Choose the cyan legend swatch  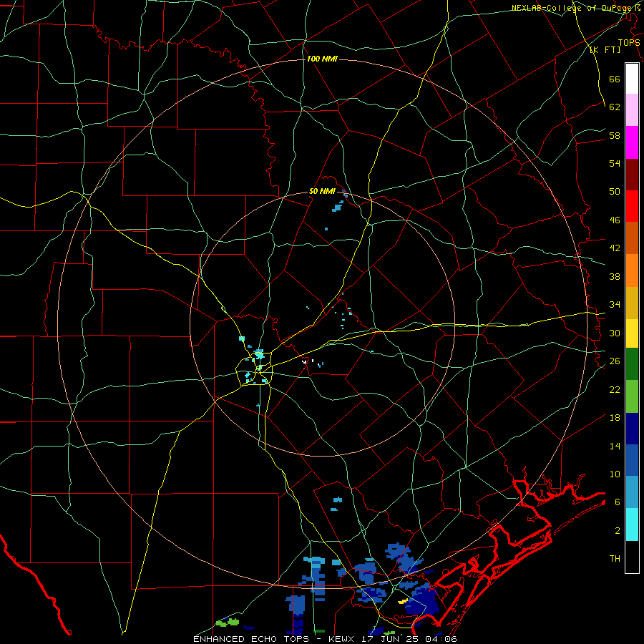[x=632, y=525]
